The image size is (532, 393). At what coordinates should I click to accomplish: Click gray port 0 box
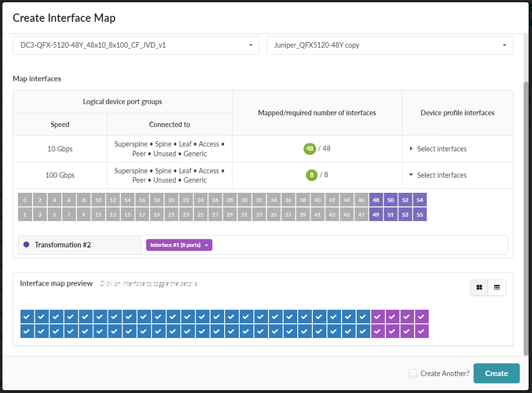25,200
